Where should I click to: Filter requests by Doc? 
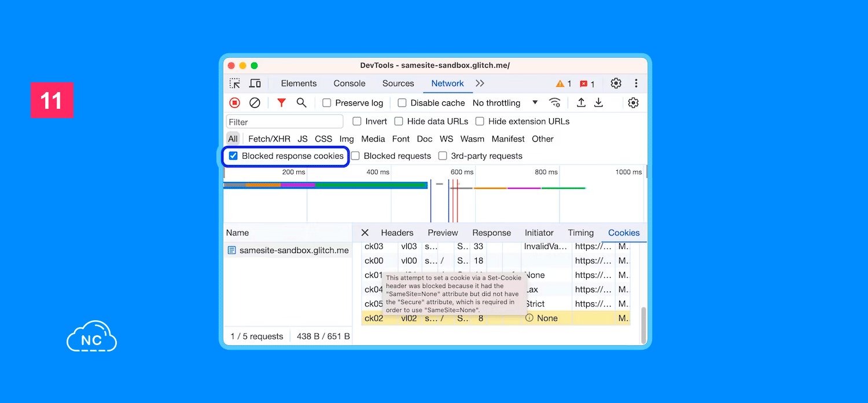(425, 139)
